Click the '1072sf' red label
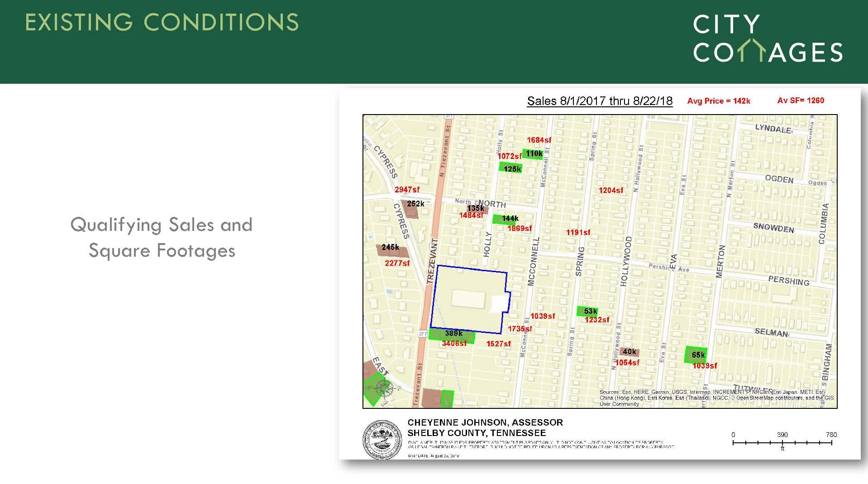Screen dimensions: 868x484 click(x=510, y=156)
